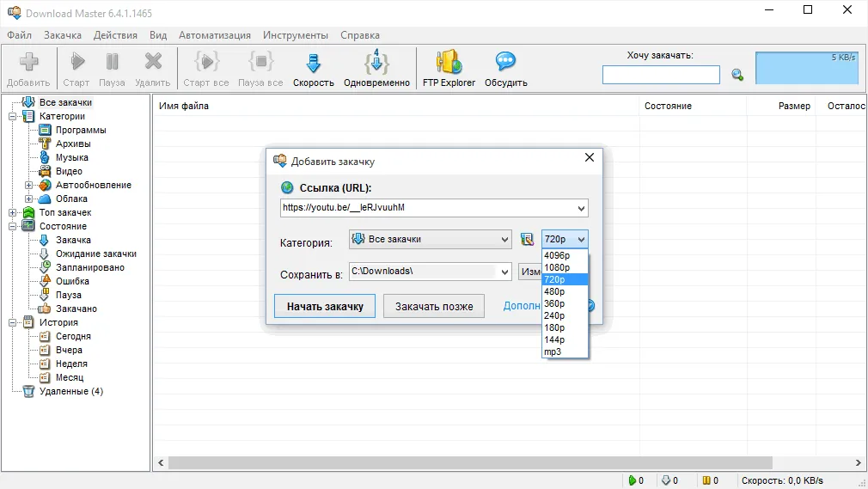Open the Вид menu
Screen dimensions: 868x489
pyautogui.click(x=158, y=35)
